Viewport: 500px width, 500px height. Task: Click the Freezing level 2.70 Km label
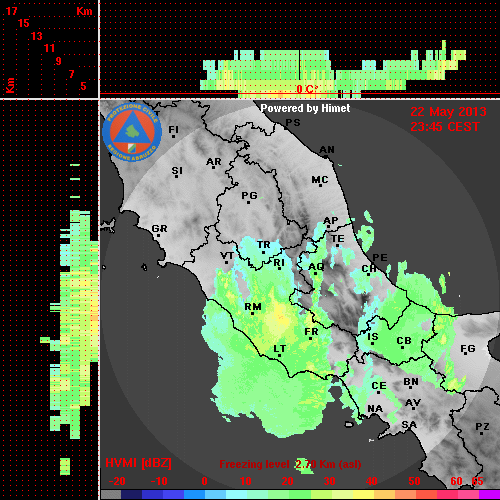pyautogui.click(x=290, y=464)
